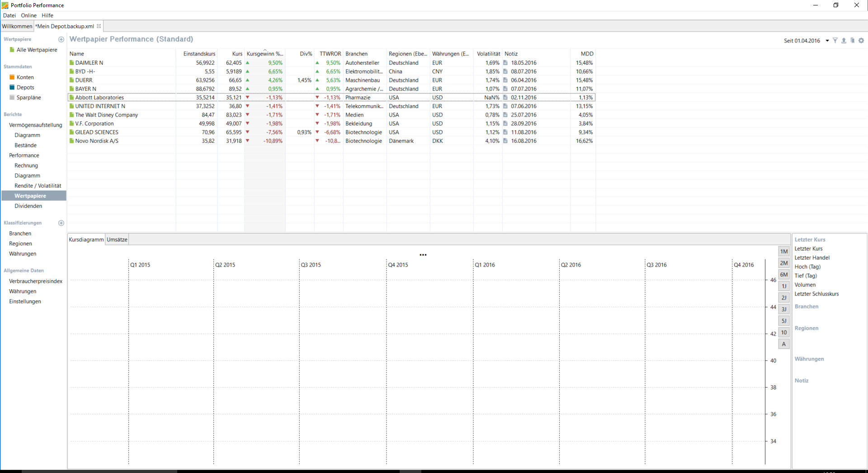868x473 pixels.
Task: Click the BYD -H- security icon
Action: click(x=71, y=71)
